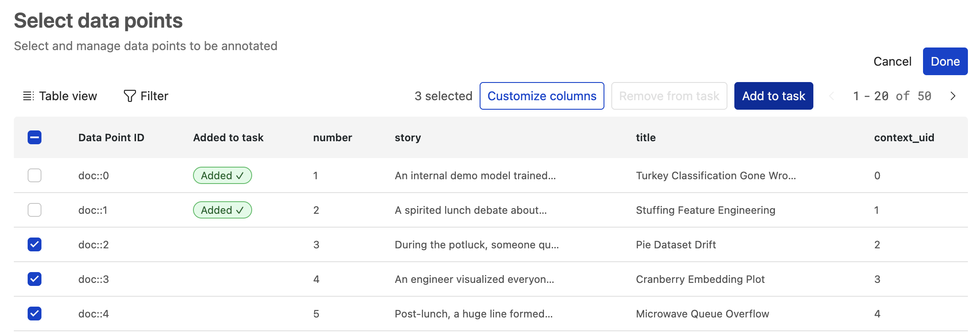The image size is (980, 336).
Task: Open the Filter funnel icon
Action: pos(130,96)
